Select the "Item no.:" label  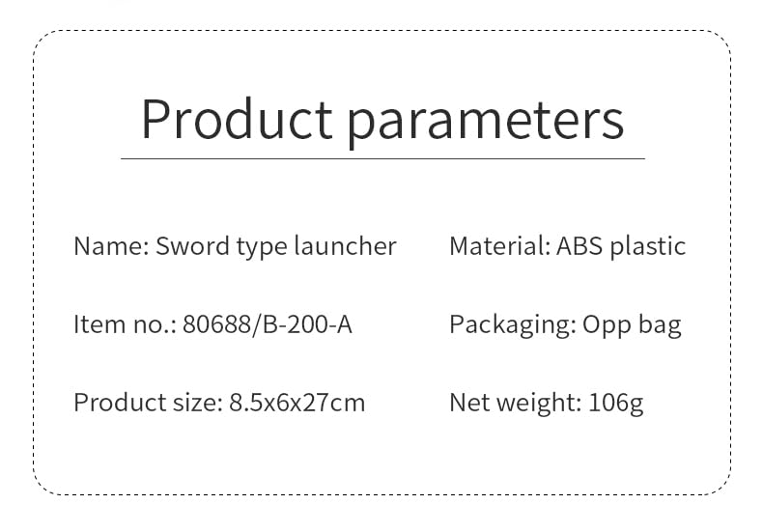(x=125, y=324)
